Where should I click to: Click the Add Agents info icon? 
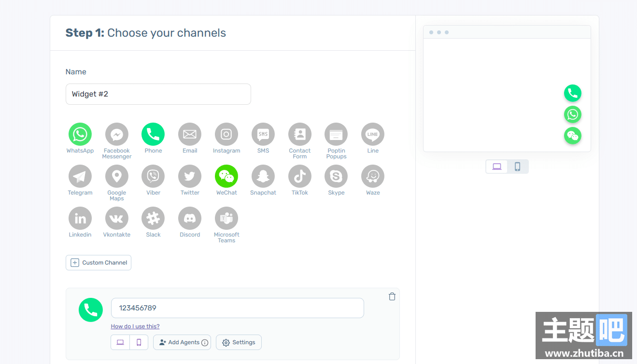coord(205,343)
